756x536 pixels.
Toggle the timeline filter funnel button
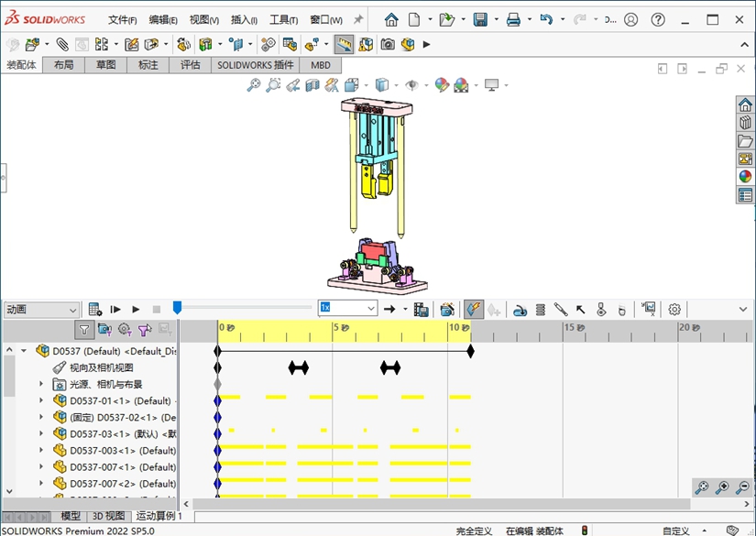84,330
